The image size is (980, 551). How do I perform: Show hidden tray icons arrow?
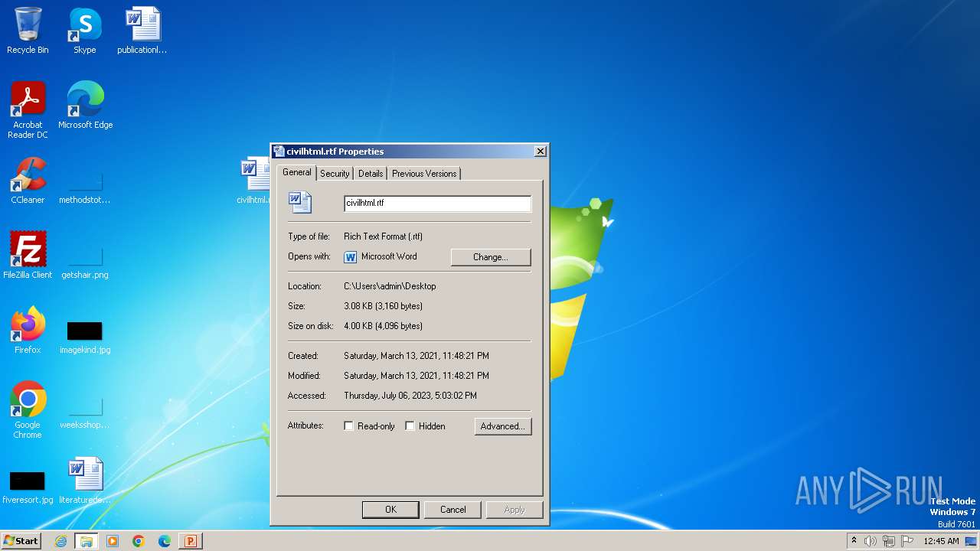[854, 541]
